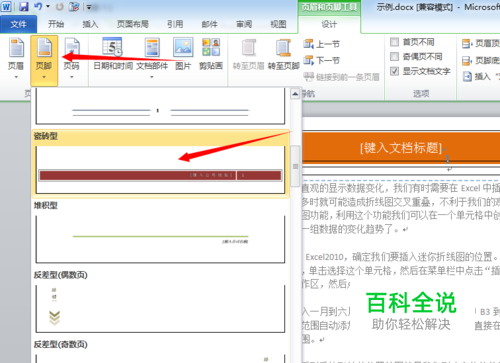This screenshot has height=363, width=500.
Task: Customize the quick access toolbar dropdown
Action: coord(89,7)
